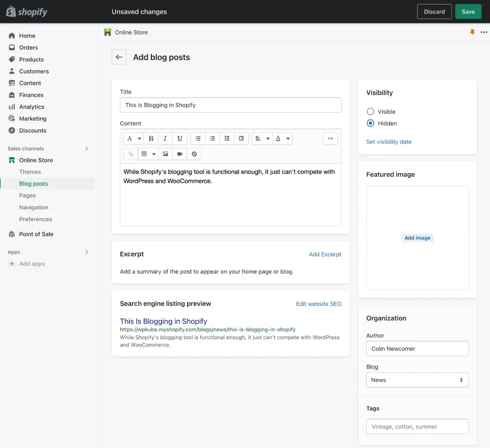Click inside the content text area
This screenshot has height=448, width=490.
230,195
